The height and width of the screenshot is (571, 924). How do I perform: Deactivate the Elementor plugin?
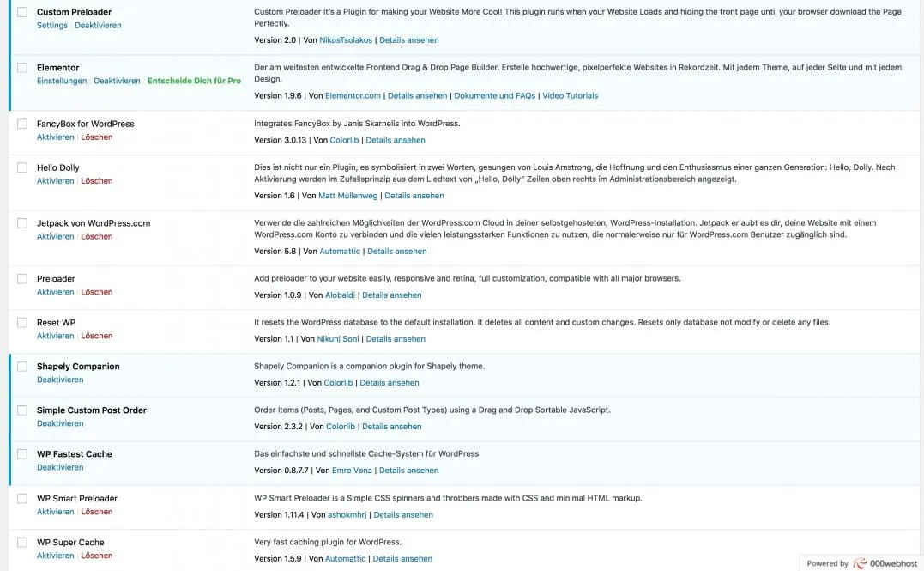pyautogui.click(x=117, y=81)
